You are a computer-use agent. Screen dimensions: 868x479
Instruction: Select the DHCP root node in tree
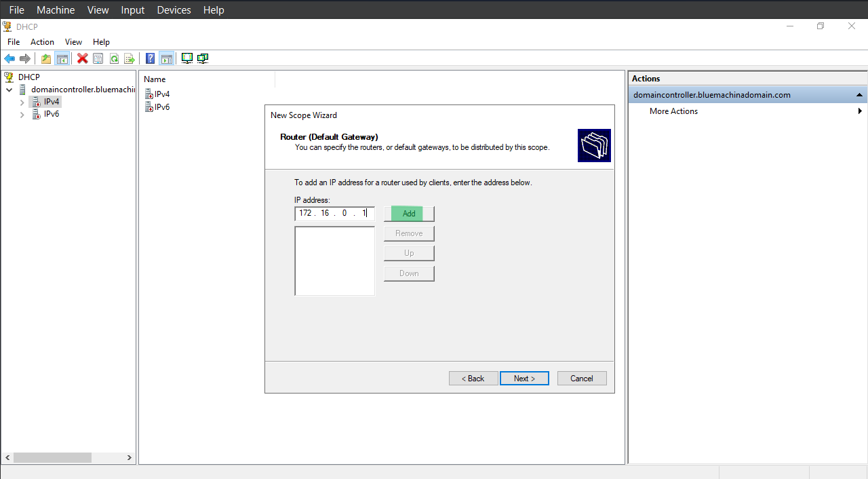pos(29,77)
